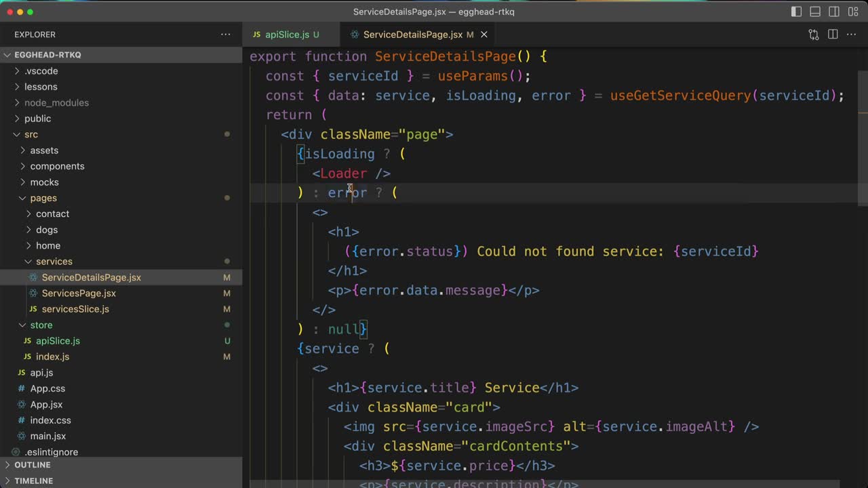Collapse the services folder

[x=54, y=262]
